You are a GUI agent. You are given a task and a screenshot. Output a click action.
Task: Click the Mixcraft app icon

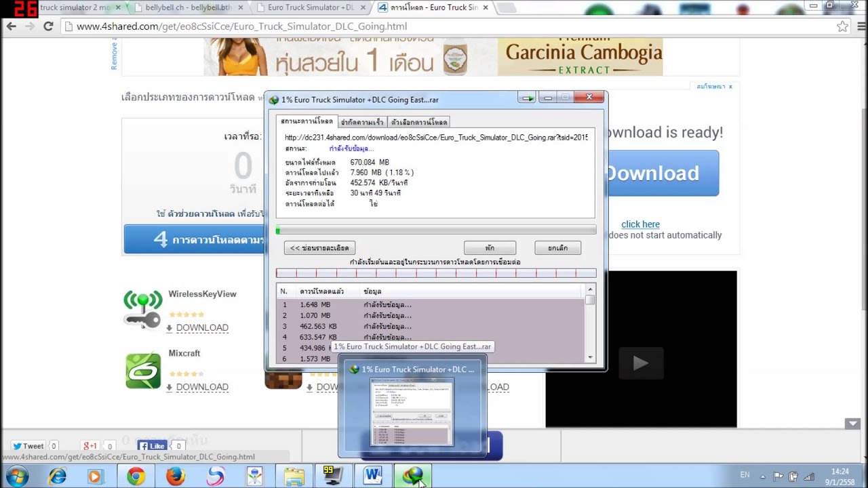click(143, 370)
